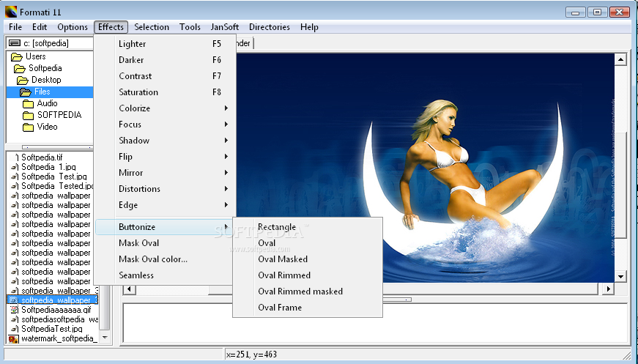This screenshot has height=364, width=638.
Task: Click the empty text box below image
Action: (x=375, y=323)
